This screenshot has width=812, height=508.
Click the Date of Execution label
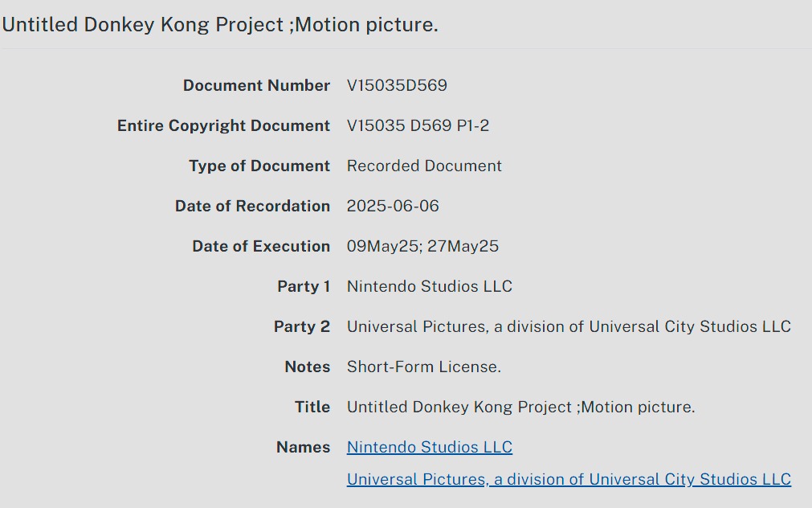point(261,246)
